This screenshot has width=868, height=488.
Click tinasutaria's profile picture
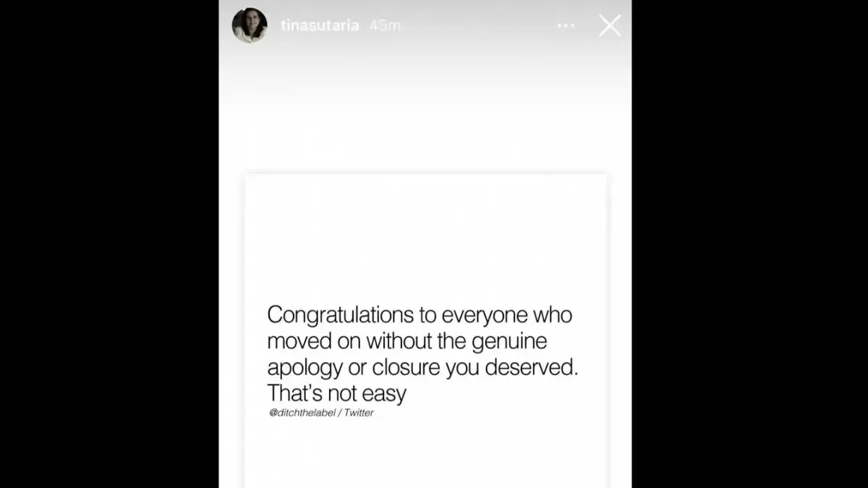point(250,26)
